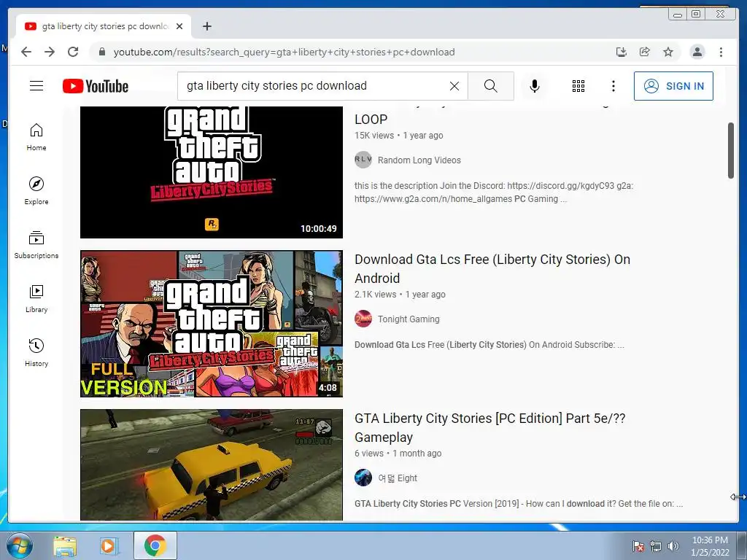747x560 pixels.
Task: Start voice search with the microphone
Action: coord(535,86)
